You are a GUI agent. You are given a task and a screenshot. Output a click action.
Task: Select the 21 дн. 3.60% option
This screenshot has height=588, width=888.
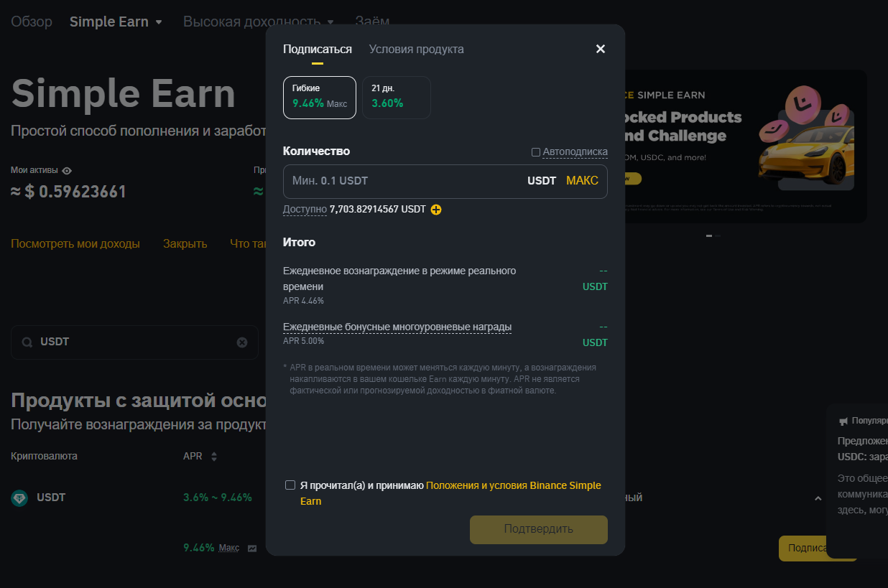397,97
